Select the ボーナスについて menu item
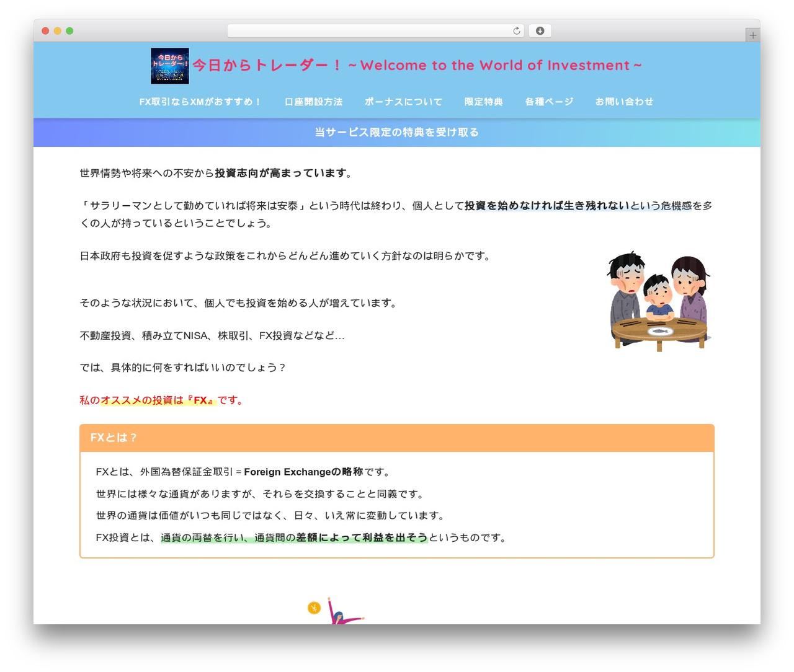This screenshot has width=794, height=672. 403,102
